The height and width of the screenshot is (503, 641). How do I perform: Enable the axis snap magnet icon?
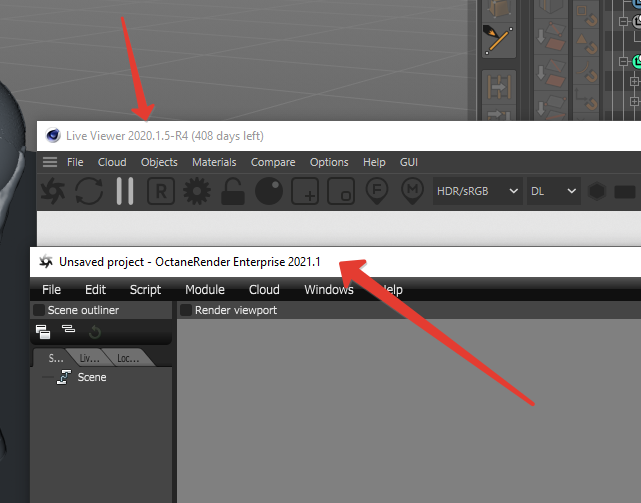pos(586,100)
